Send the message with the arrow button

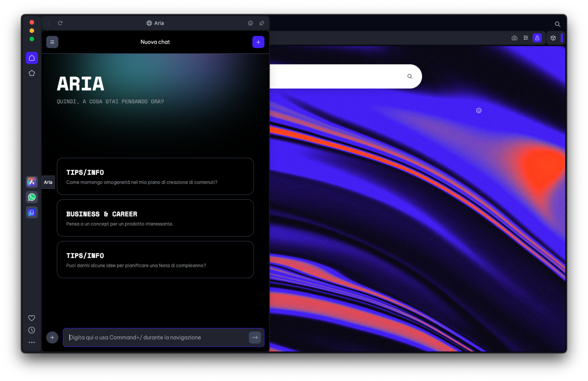tap(255, 337)
